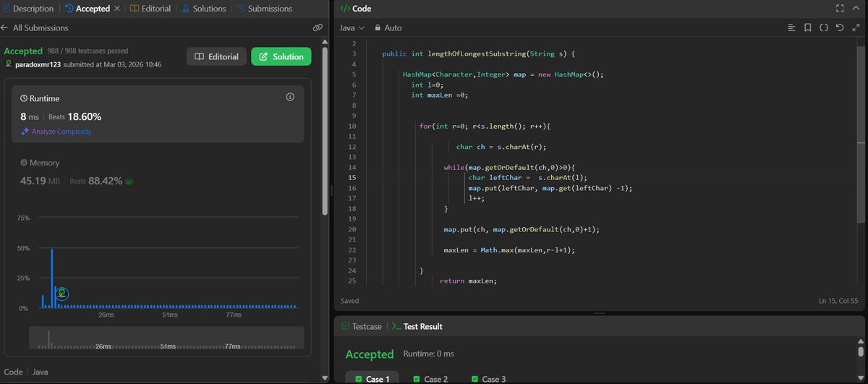868x384 pixels.
Task: Click the copy submission link icon
Action: click(317, 27)
